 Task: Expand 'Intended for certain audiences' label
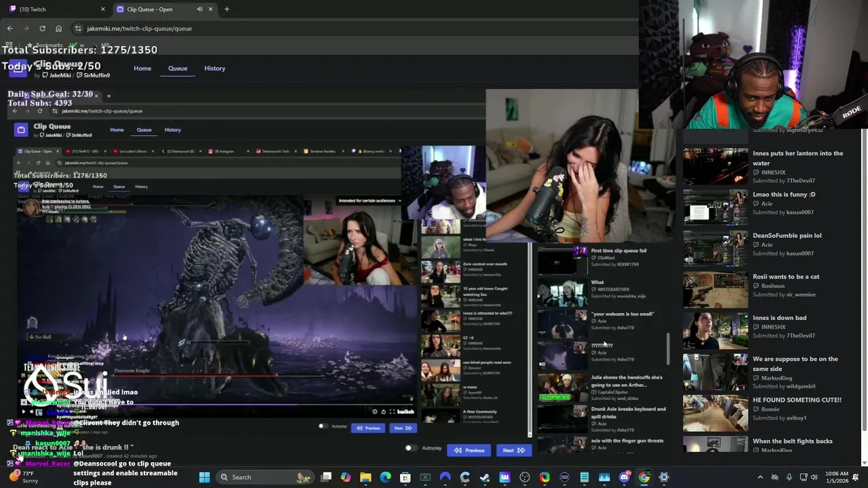coord(370,201)
